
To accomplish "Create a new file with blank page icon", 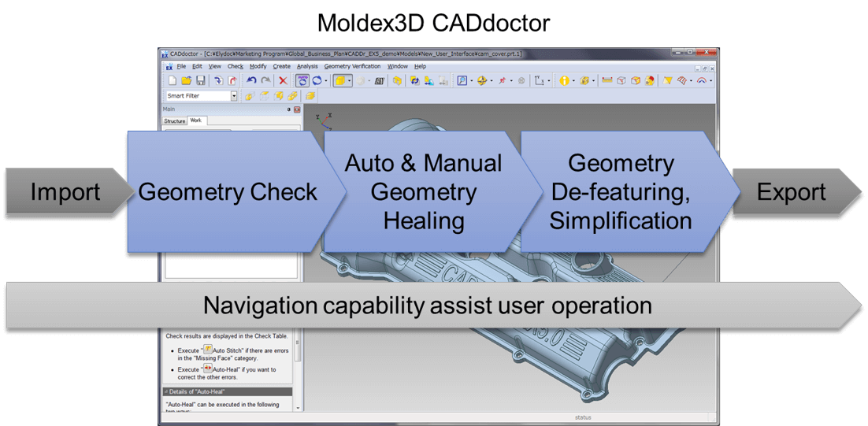I will [x=172, y=80].
